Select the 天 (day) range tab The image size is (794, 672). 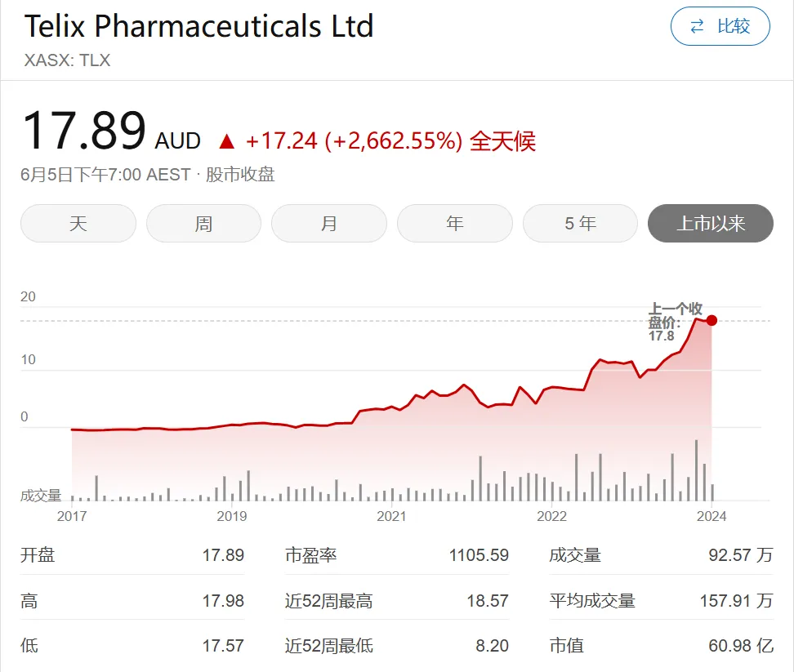78,223
